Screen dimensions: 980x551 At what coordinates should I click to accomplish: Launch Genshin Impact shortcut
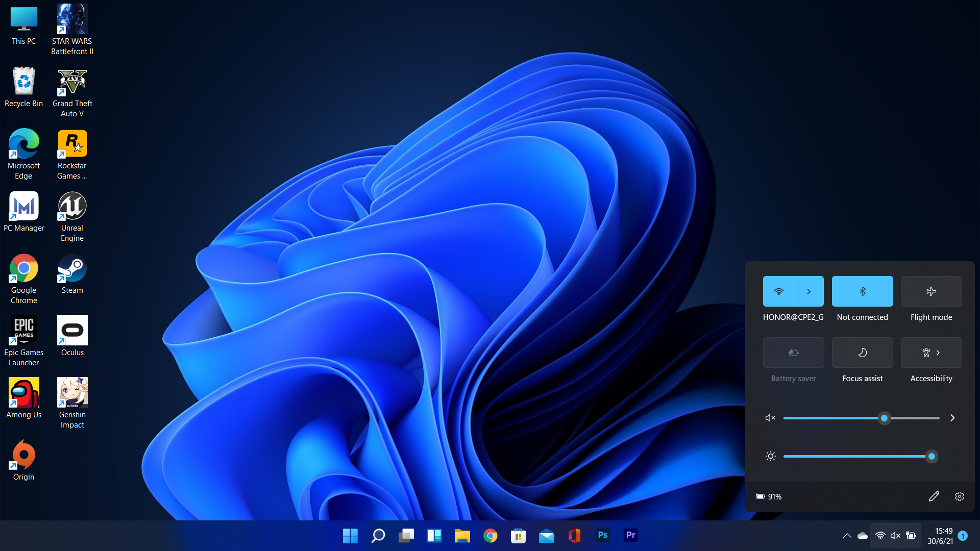(72, 403)
